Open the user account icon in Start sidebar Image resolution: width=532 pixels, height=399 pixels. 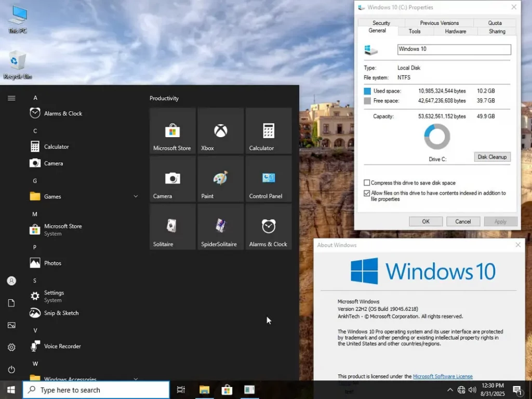tap(11, 281)
